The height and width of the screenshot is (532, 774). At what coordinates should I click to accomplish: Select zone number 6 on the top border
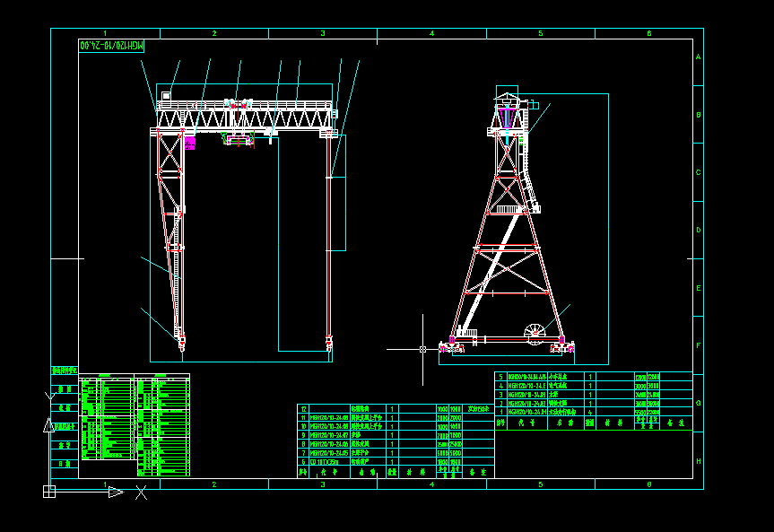[649, 33]
